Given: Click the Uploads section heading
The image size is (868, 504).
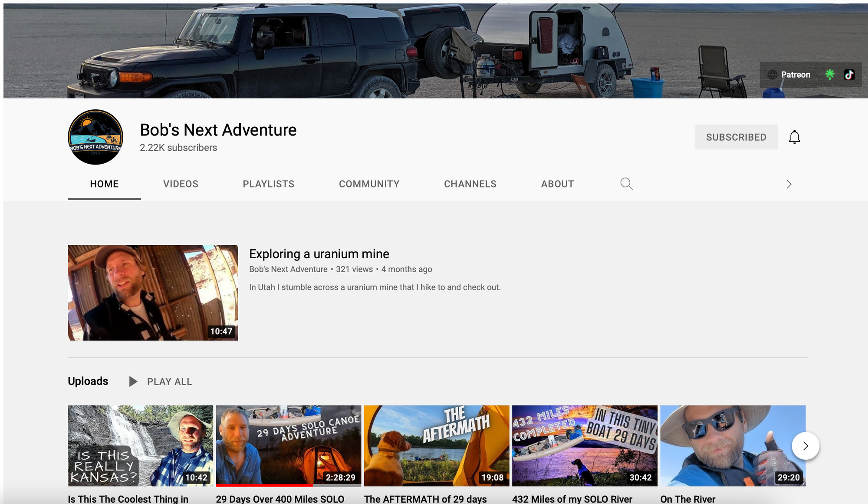Looking at the screenshot, I should click(88, 381).
